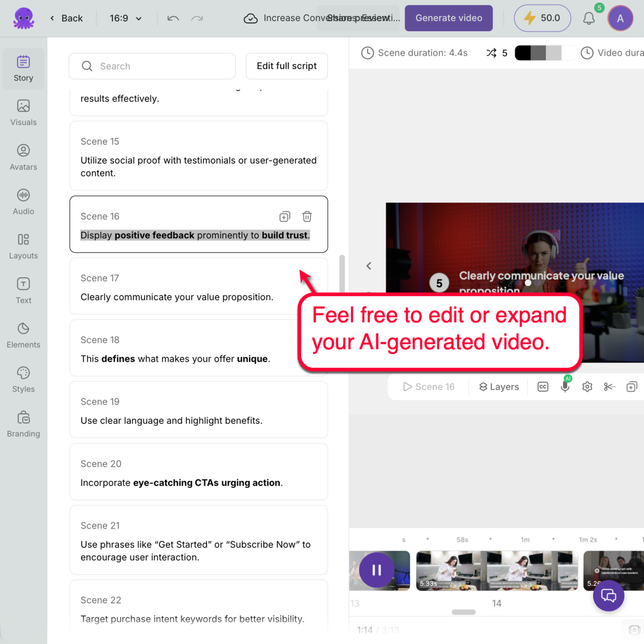Open the Styles sidebar panel
The height and width of the screenshot is (644, 644).
click(x=24, y=380)
